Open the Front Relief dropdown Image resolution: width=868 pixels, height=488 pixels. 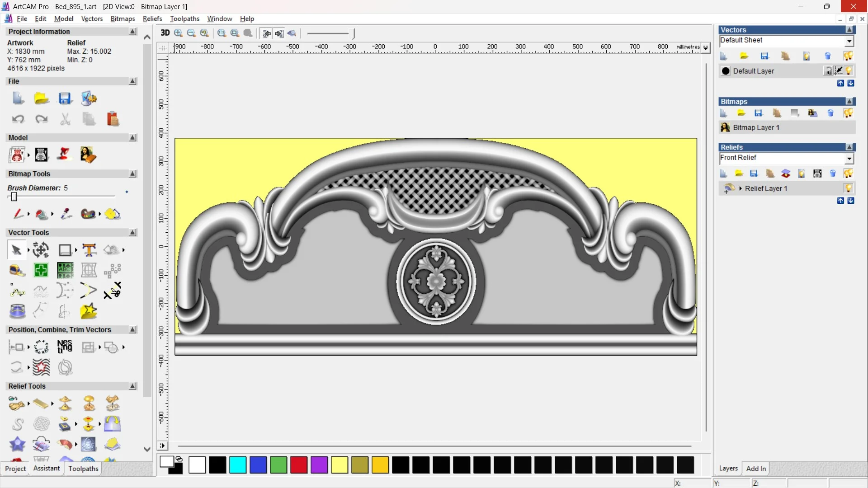pyautogui.click(x=849, y=159)
